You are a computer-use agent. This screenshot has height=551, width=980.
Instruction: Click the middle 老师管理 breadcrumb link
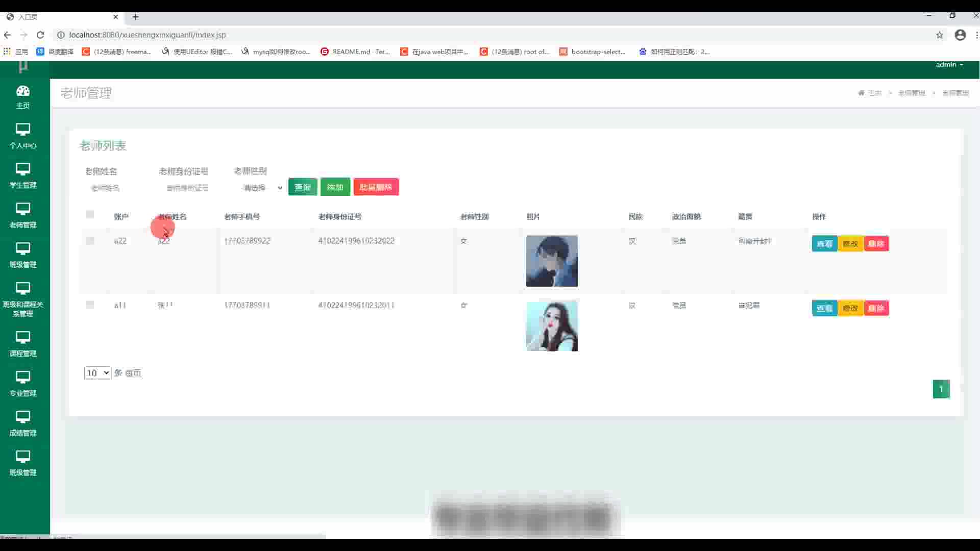[x=912, y=93]
